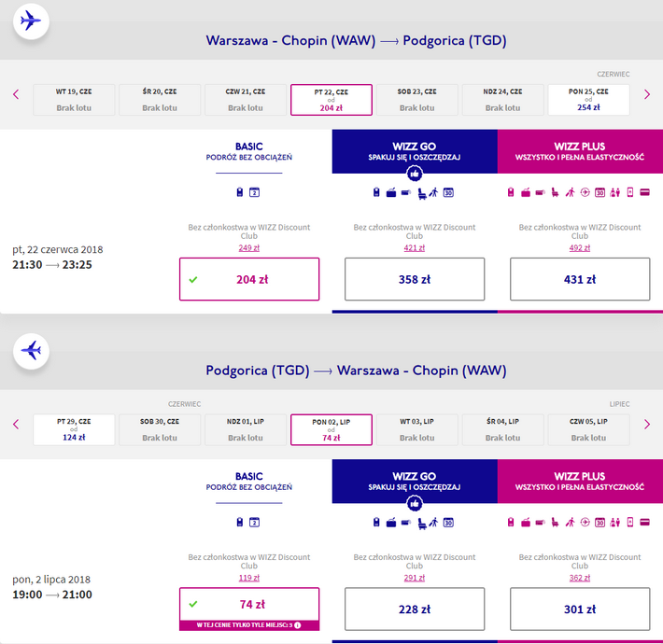Select the 204 zł BASIC outbound fare
The image size is (663, 644).
coord(249,279)
